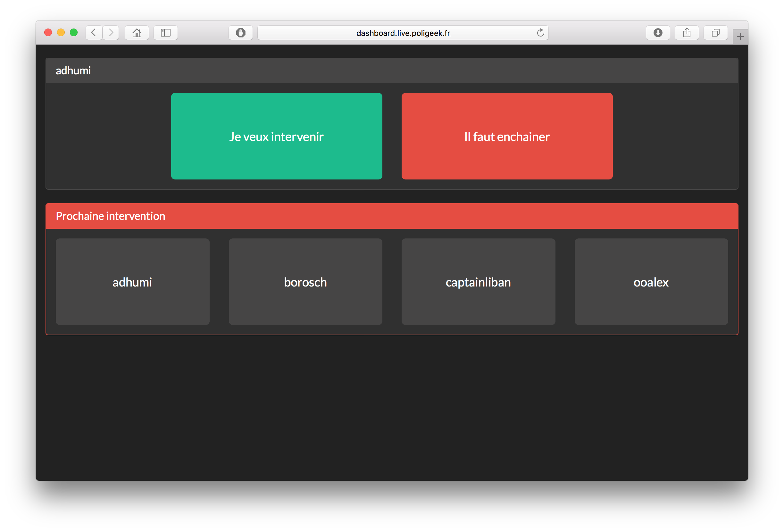Open the Share menu
This screenshot has height=532, width=784.
tap(687, 33)
